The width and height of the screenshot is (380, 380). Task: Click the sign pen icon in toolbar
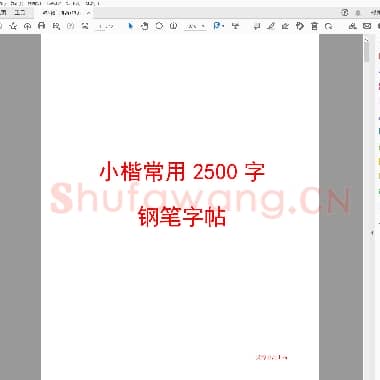[x=285, y=26]
